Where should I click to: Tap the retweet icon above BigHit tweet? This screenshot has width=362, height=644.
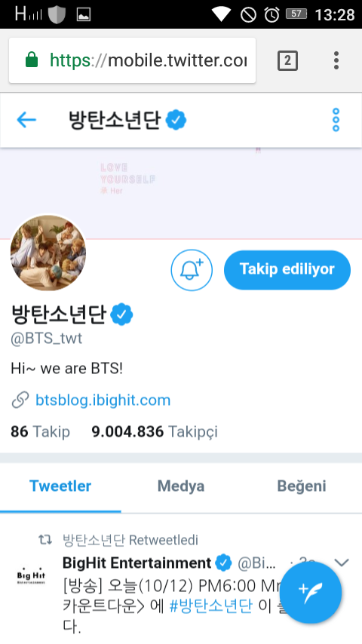coord(45,540)
